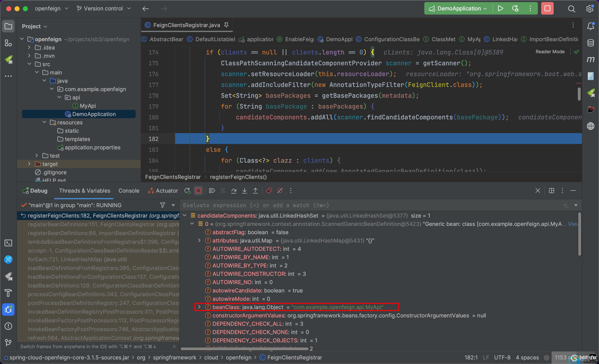
Task: Open the Terminal tool window
Action: [x=9, y=243]
